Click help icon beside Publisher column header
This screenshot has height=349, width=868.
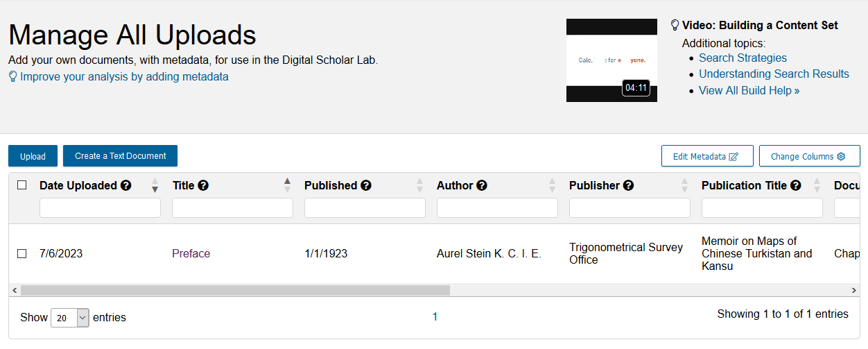point(628,186)
